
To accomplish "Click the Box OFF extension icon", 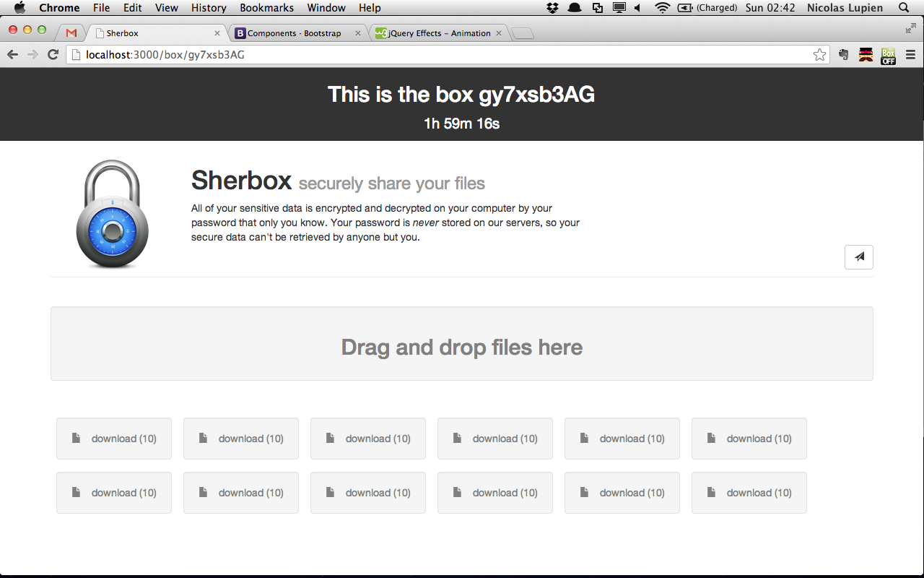I will click(x=888, y=55).
